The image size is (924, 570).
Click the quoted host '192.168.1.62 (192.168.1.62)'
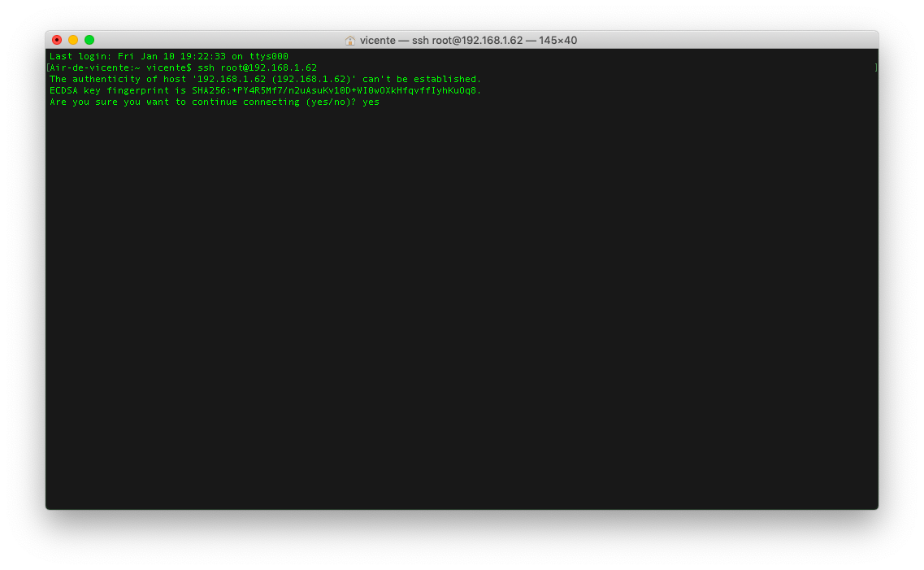(274, 79)
